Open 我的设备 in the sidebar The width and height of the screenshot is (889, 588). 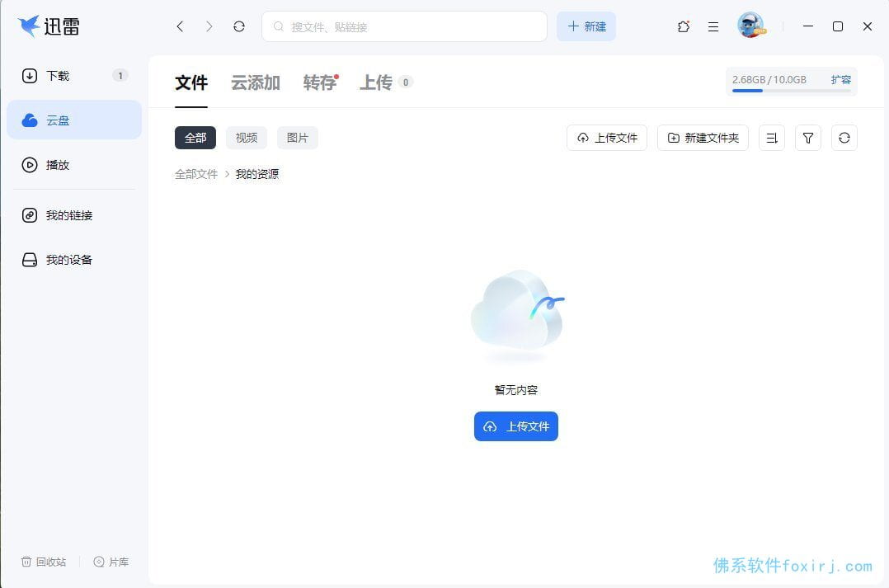coord(74,260)
